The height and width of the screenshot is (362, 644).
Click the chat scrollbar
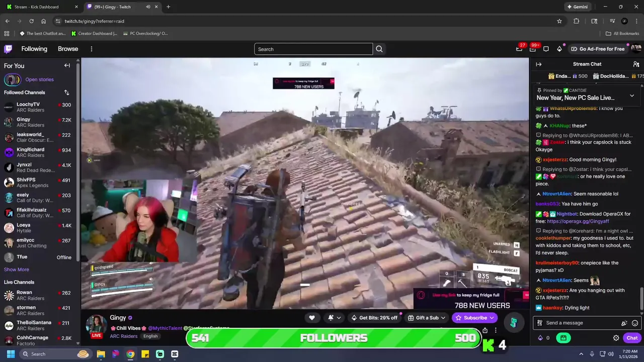click(x=641, y=299)
